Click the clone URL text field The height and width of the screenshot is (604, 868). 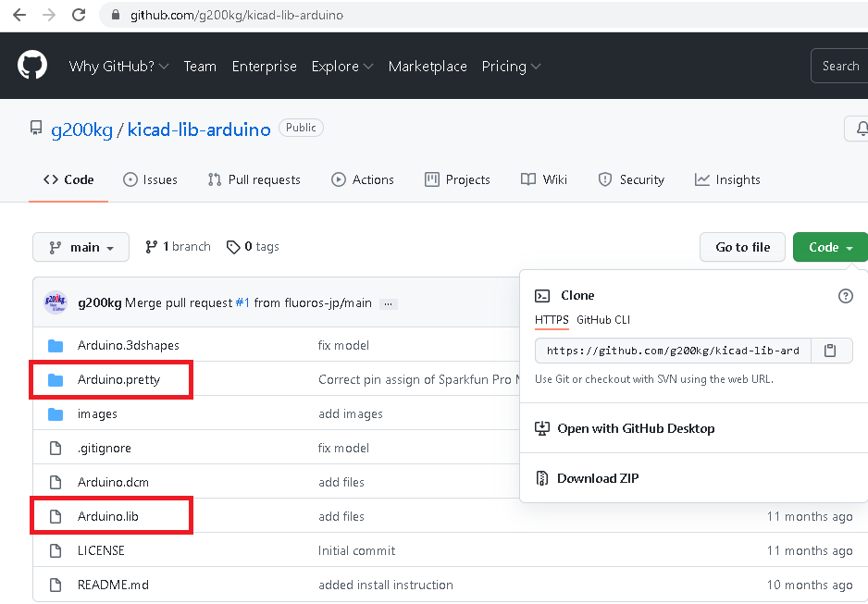click(673, 351)
